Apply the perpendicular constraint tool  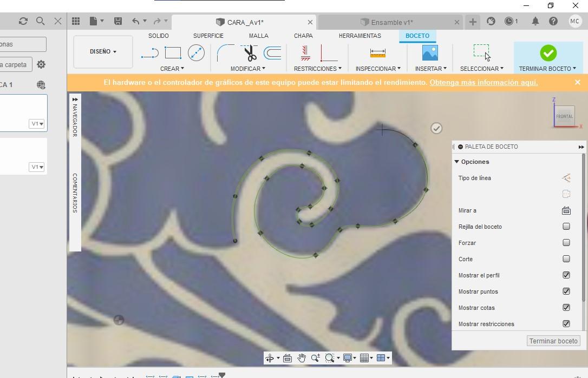point(329,53)
